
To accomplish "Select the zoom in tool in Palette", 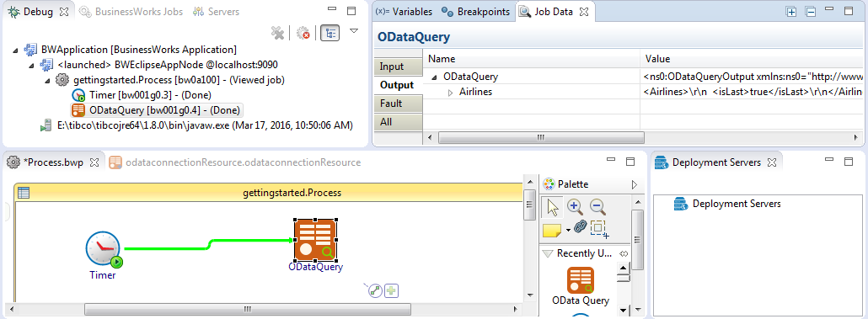I will (x=576, y=207).
